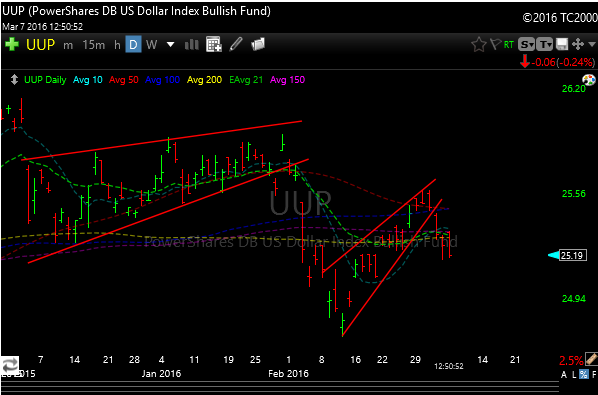Toggle the % percent scale option

pyautogui.click(x=584, y=375)
